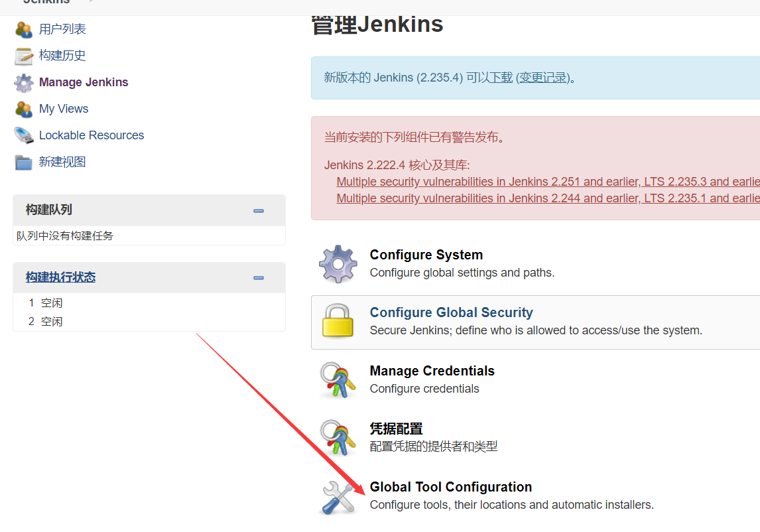Click the Manage Jenkins gear icon in sidebar
This screenshot has width=760, height=532.
pos(24,82)
